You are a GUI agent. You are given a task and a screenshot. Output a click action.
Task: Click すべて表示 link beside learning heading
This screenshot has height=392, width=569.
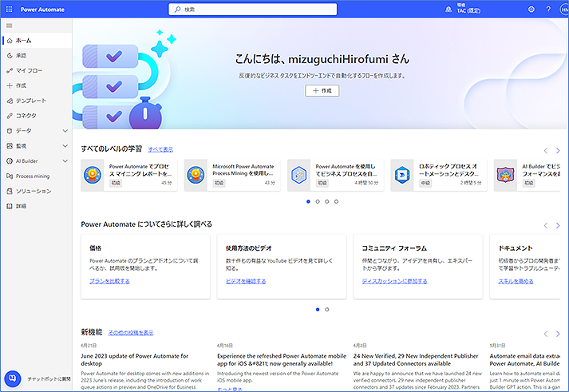pyautogui.click(x=160, y=149)
